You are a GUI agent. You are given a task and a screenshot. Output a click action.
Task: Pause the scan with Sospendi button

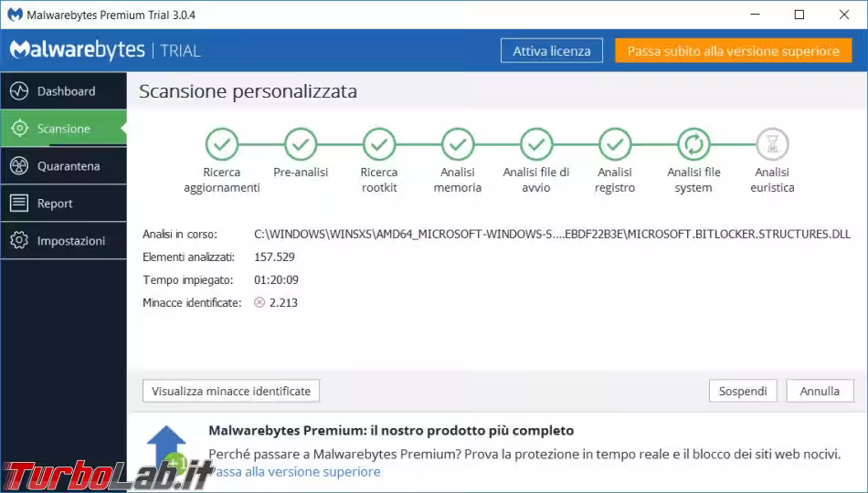point(743,391)
